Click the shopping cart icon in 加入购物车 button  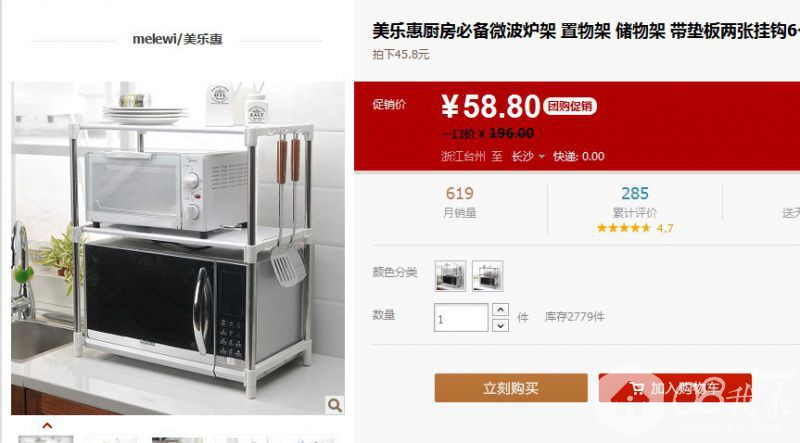pyautogui.click(x=636, y=388)
